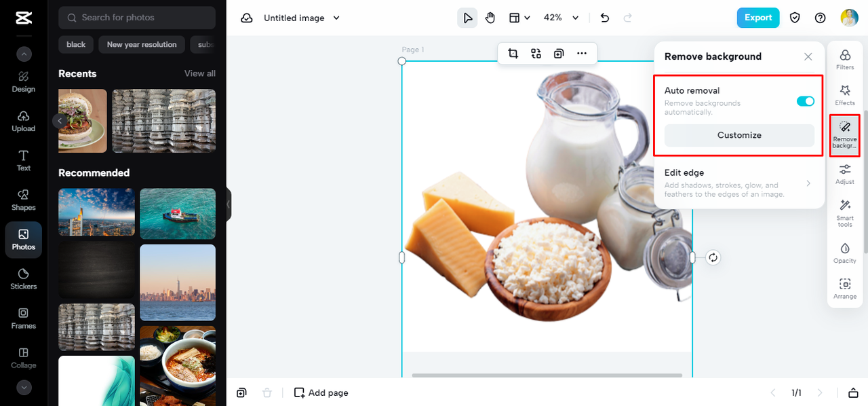Collapse the photos side panel

pyautogui.click(x=229, y=204)
